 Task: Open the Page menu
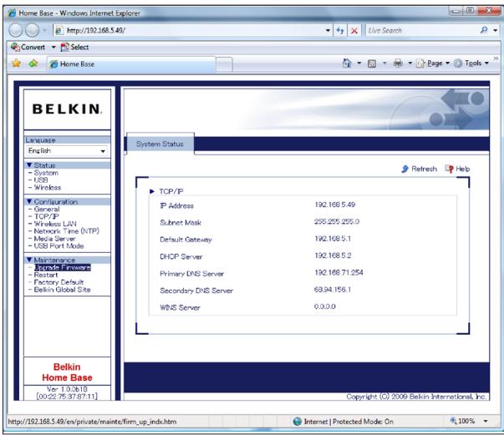coord(433,63)
